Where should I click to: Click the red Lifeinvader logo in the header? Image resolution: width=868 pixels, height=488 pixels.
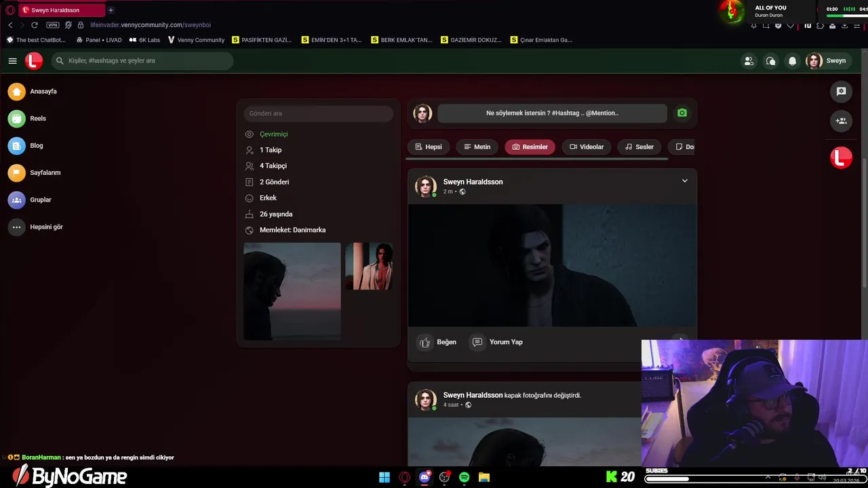34,61
